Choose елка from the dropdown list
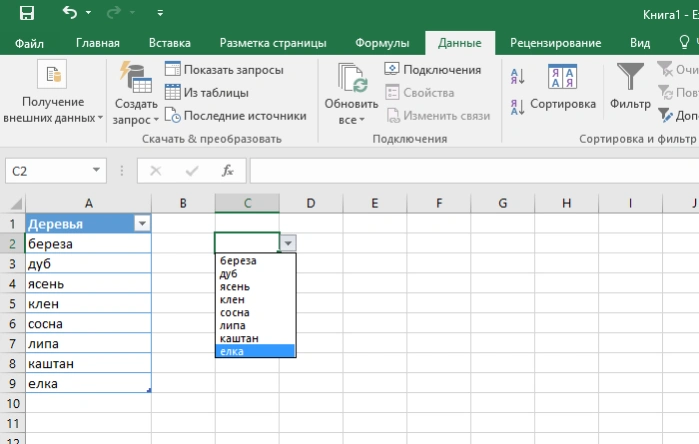The width and height of the screenshot is (699, 444). (x=255, y=351)
